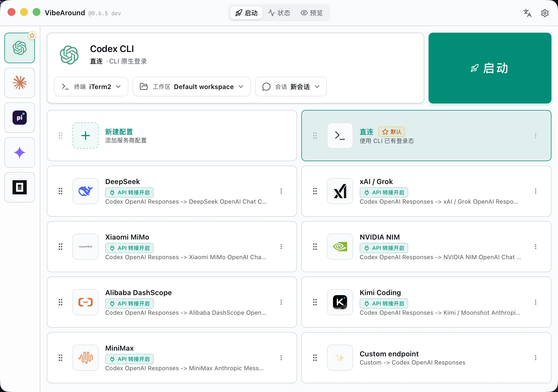Switch to the 状态 status tab
The image size is (558, 392).
[x=279, y=13]
